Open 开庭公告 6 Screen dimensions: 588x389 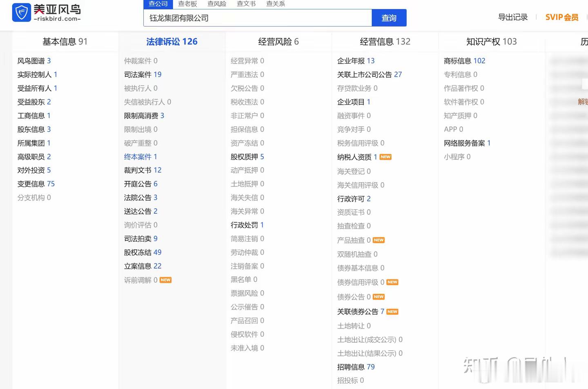141,184
